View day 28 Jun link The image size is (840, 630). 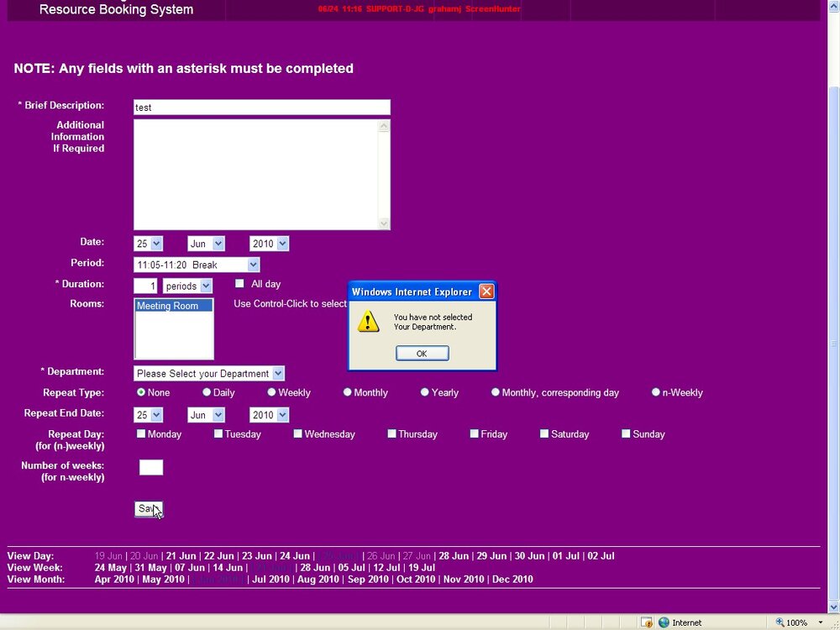click(x=454, y=556)
